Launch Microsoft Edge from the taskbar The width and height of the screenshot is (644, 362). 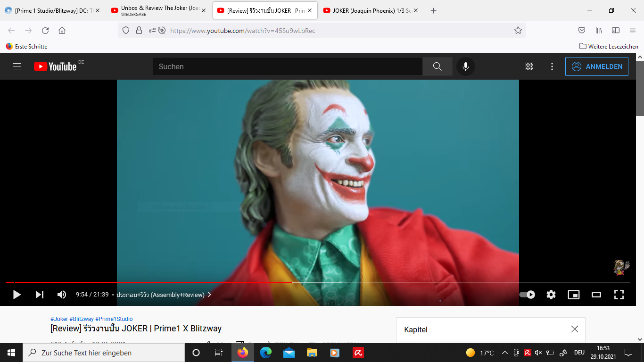click(266, 353)
